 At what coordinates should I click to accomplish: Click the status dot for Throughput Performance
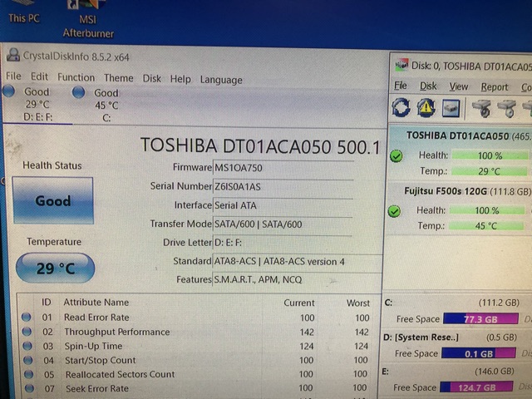point(27,332)
